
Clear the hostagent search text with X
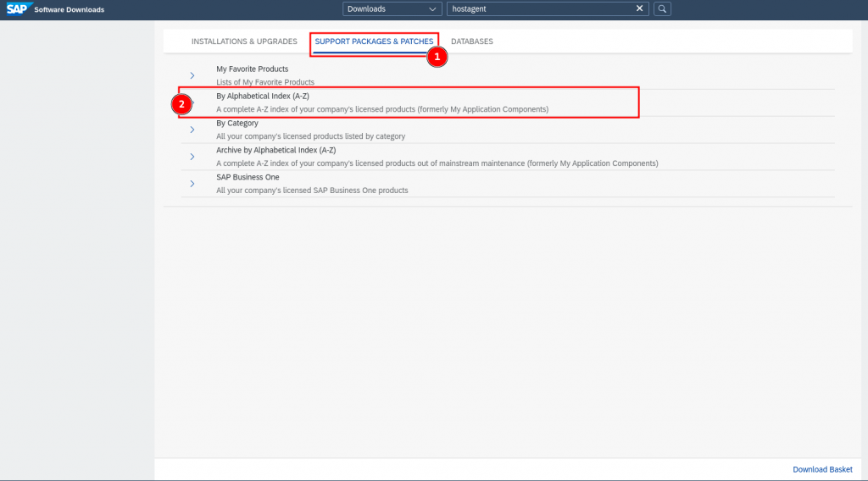(640, 8)
